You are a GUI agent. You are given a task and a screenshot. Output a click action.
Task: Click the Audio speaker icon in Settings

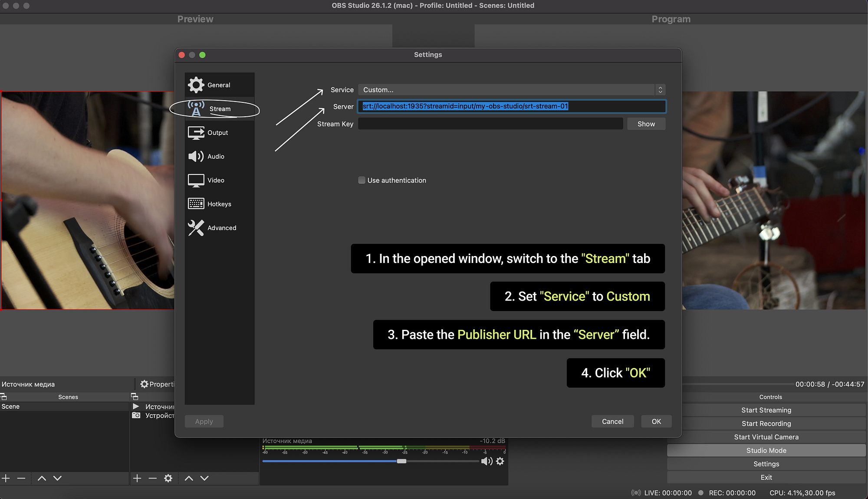coord(196,156)
